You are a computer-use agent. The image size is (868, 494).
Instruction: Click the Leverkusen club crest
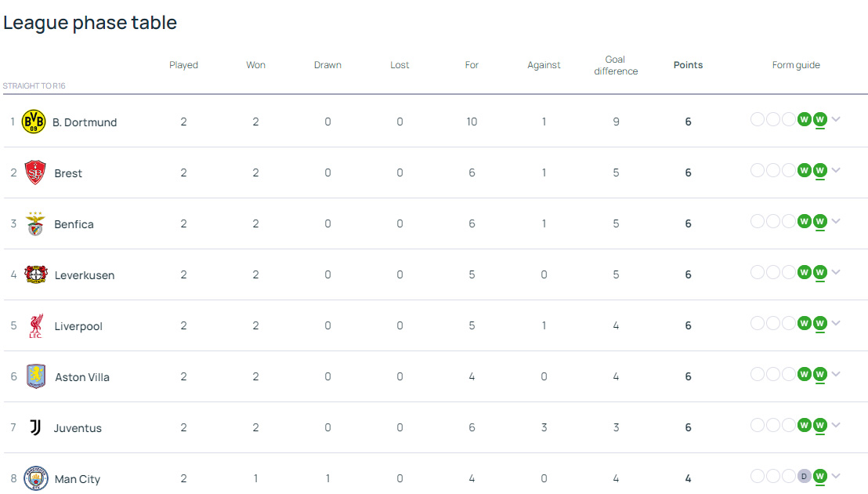coord(35,274)
